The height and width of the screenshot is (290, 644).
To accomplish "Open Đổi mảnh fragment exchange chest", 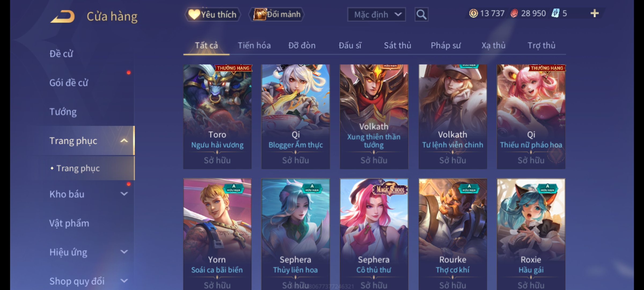I will (x=277, y=14).
